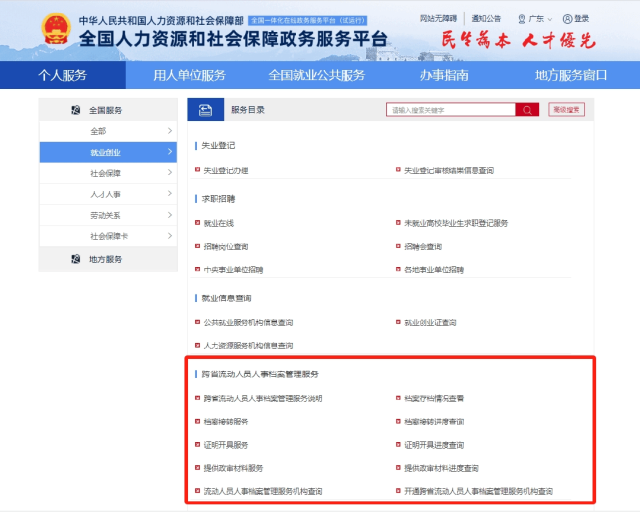Click the icon beside 地方服务
This screenshot has width=640, height=515.
[x=76, y=258]
